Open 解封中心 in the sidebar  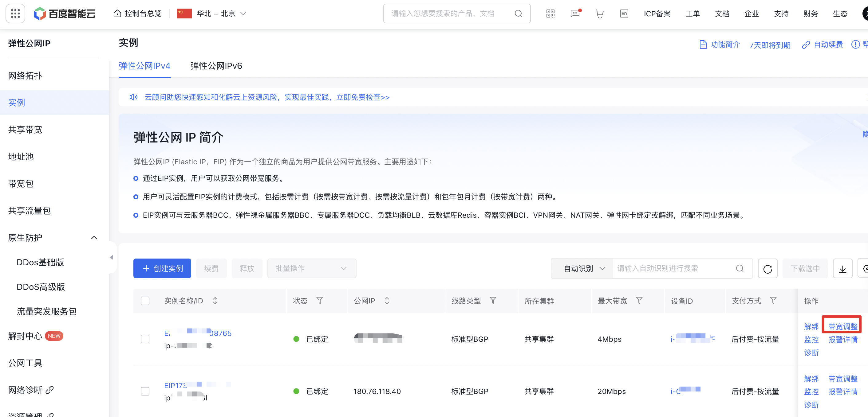[25, 336]
